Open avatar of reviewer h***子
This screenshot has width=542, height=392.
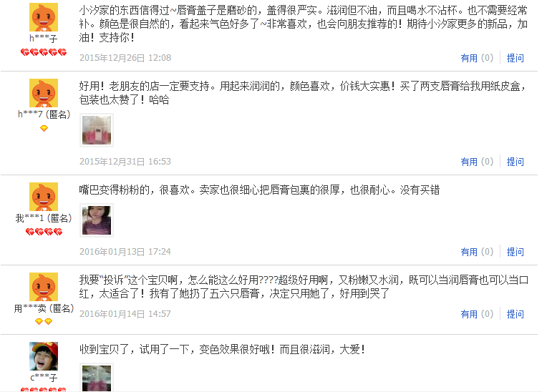click(x=44, y=17)
